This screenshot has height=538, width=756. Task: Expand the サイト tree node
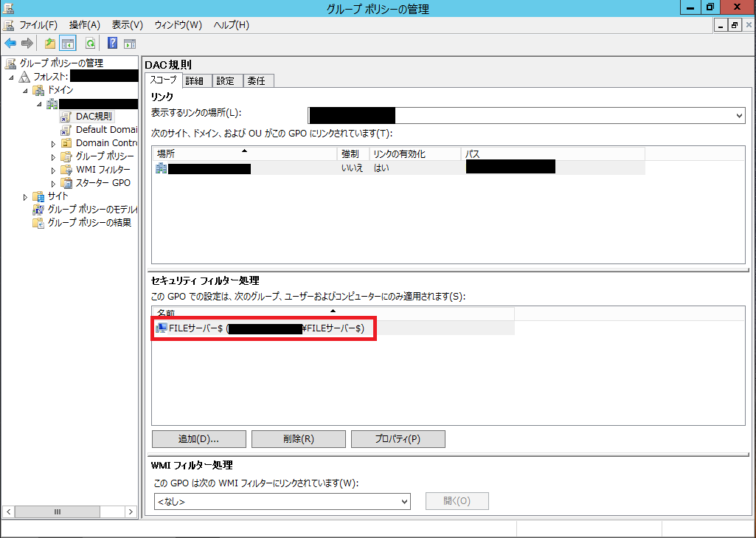coord(26,196)
